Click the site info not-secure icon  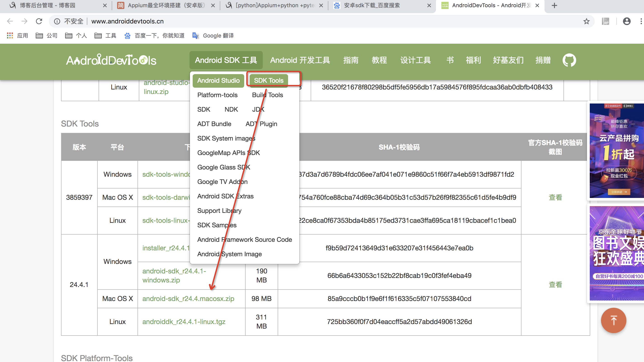[x=57, y=21]
